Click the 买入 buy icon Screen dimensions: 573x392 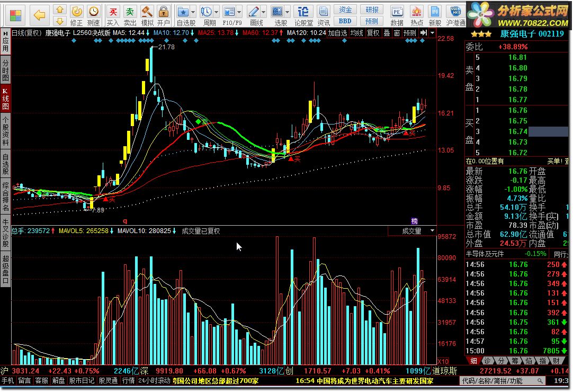click(113, 15)
